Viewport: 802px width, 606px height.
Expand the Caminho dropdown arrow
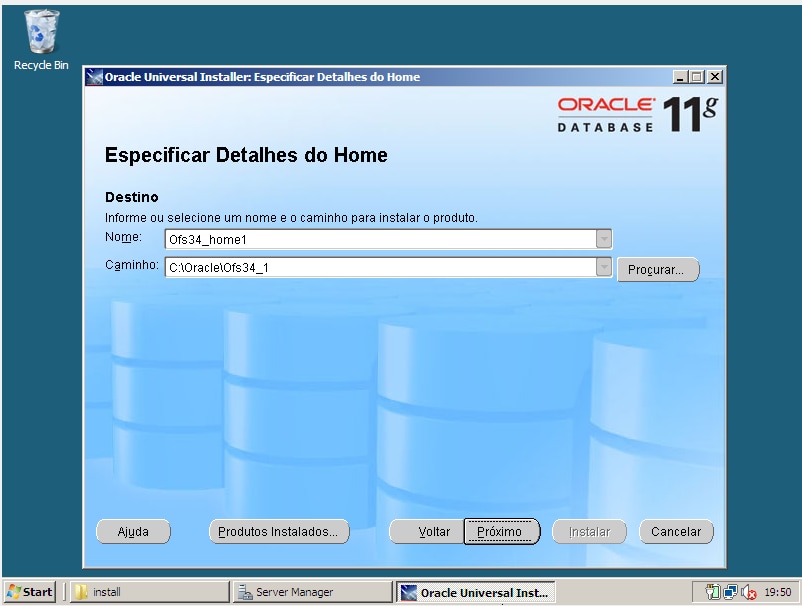click(x=604, y=267)
